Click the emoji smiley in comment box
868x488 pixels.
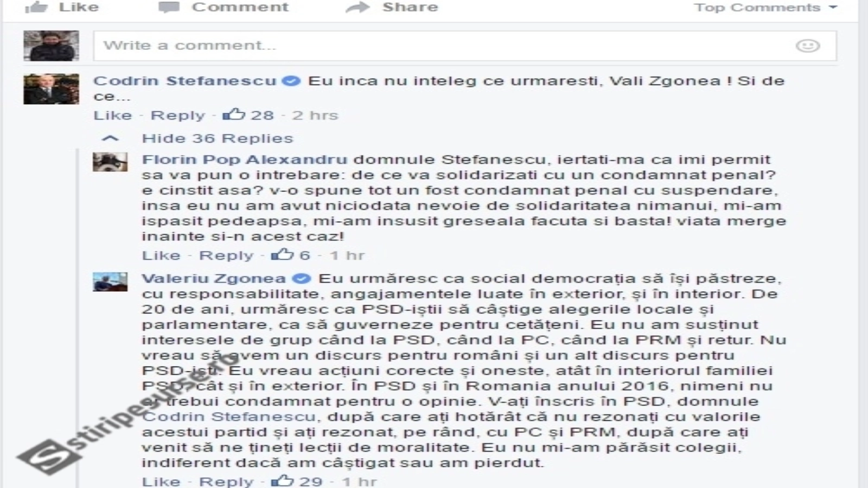[807, 46]
